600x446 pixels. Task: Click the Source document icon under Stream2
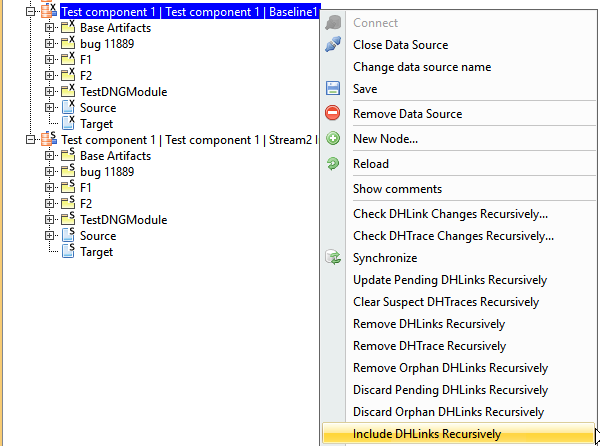coord(68,236)
